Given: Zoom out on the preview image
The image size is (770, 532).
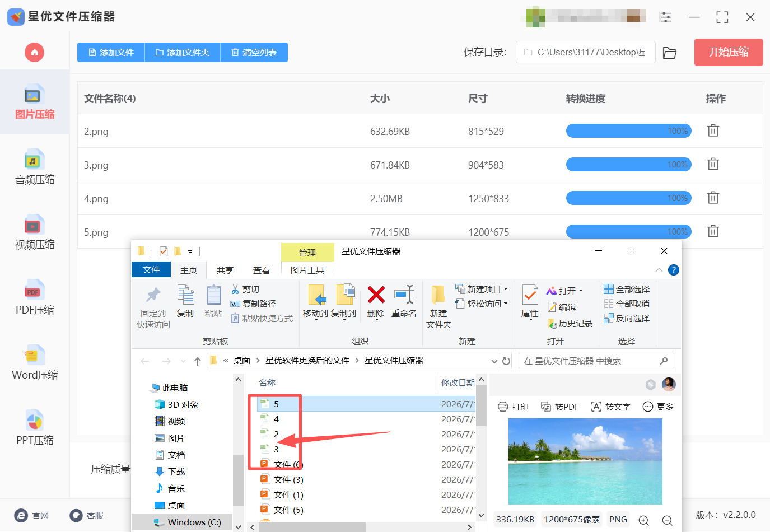Looking at the screenshot, I should tap(667, 520).
